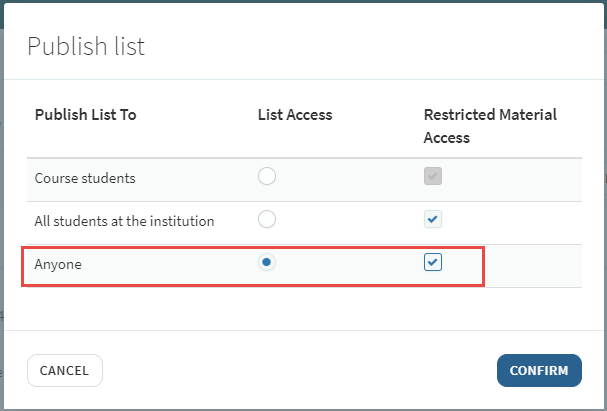
Task: Click greyed Course students restricted material checkbox
Action: pos(433,176)
